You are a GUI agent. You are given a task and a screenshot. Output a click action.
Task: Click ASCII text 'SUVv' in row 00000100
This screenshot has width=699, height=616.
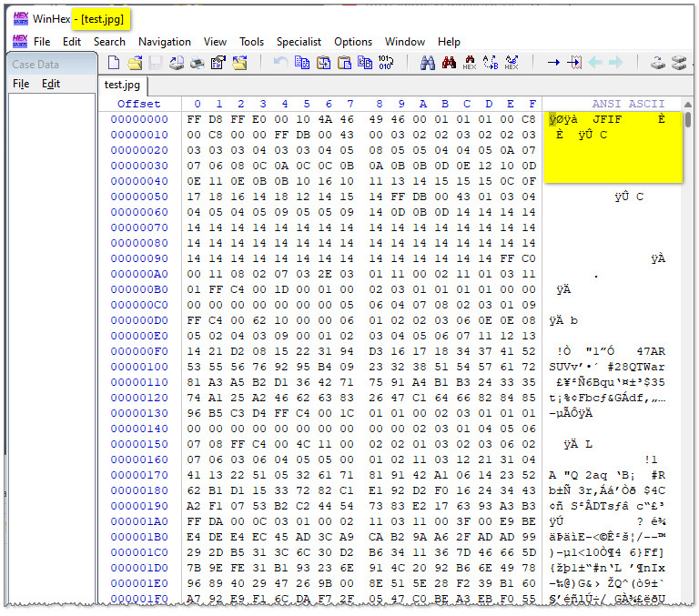(563, 367)
